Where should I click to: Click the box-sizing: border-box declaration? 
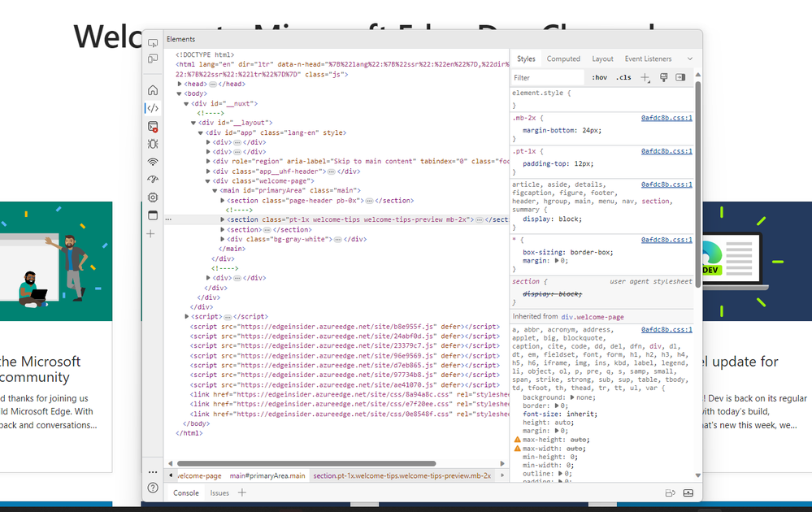(x=568, y=252)
